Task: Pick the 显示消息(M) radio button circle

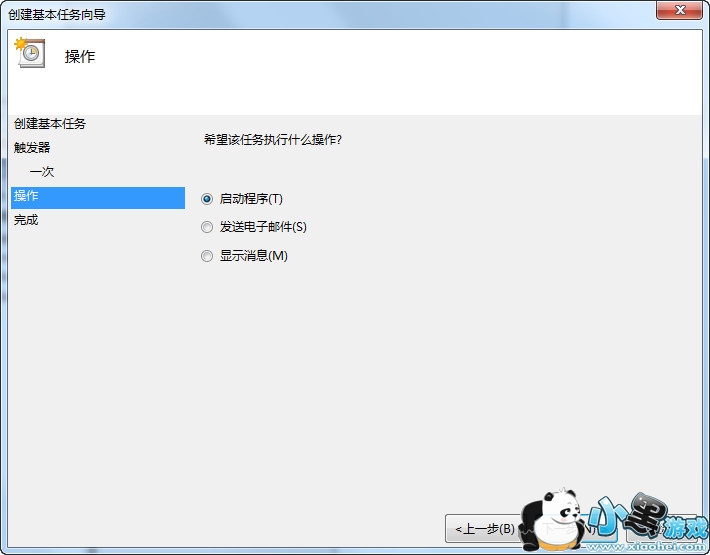Action: tap(207, 256)
